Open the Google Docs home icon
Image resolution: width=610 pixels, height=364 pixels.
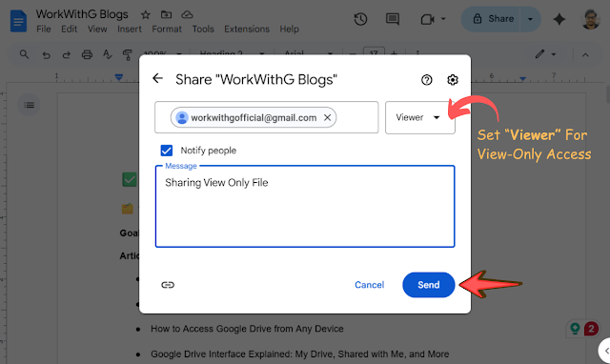tap(18, 21)
